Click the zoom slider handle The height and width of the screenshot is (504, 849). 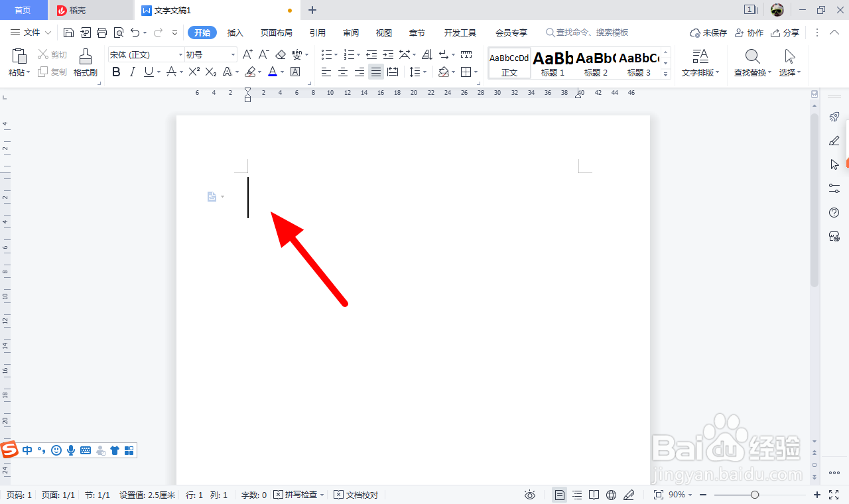tap(755, 495)
